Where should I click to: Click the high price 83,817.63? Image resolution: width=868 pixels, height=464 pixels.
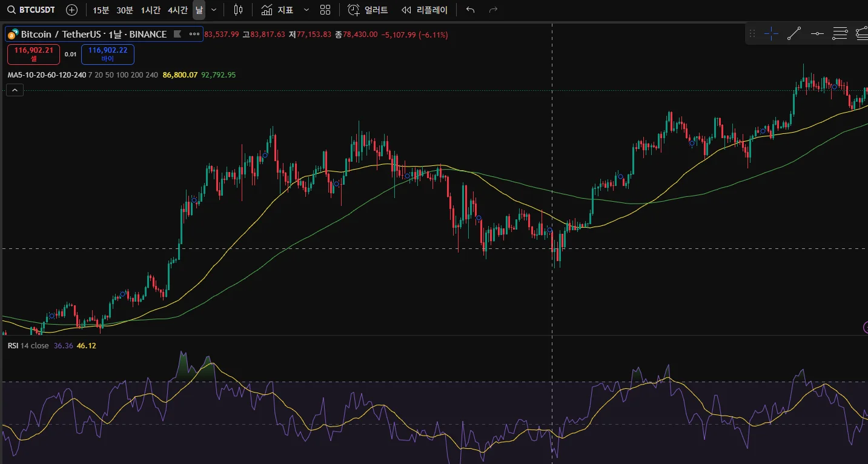267,35
